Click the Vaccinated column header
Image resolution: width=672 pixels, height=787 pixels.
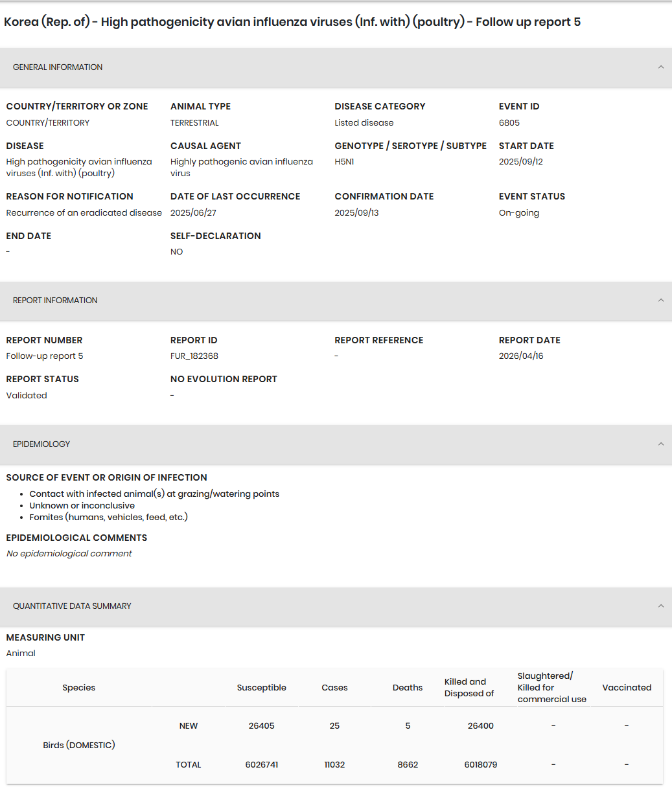[627, 688]
